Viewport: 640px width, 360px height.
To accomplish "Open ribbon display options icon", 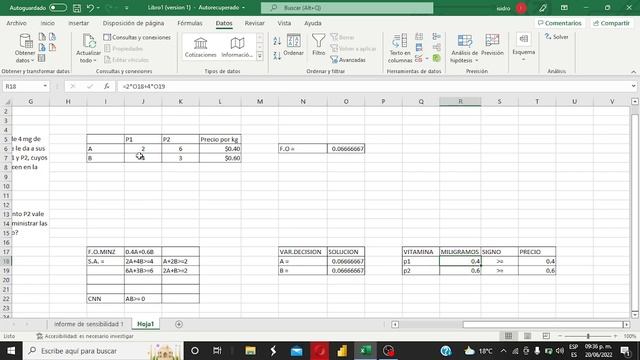I will tap(564, 8).
